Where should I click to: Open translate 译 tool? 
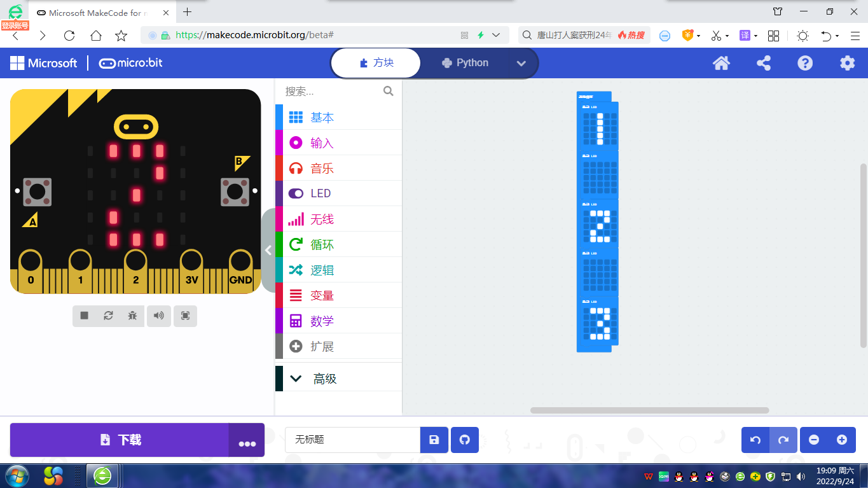point(745,36)
